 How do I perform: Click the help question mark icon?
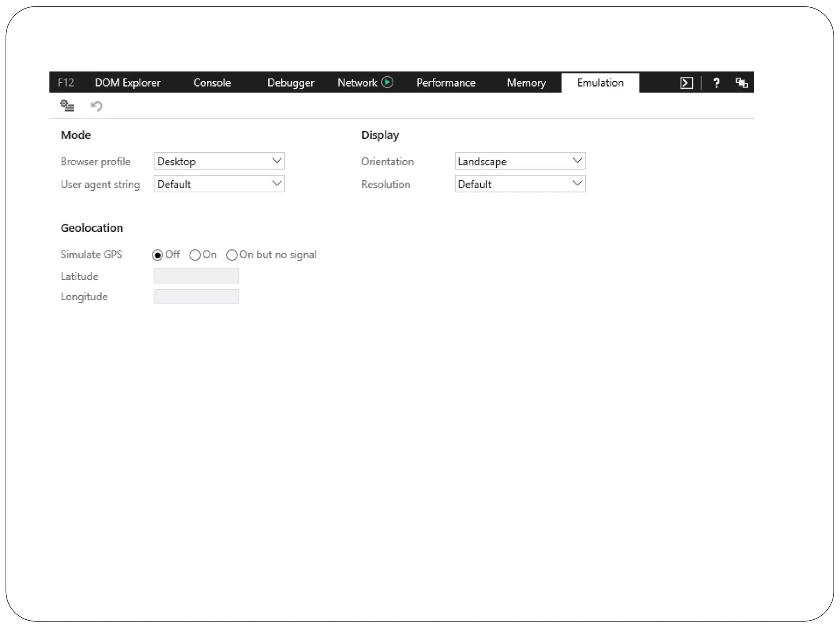[716, 83]
